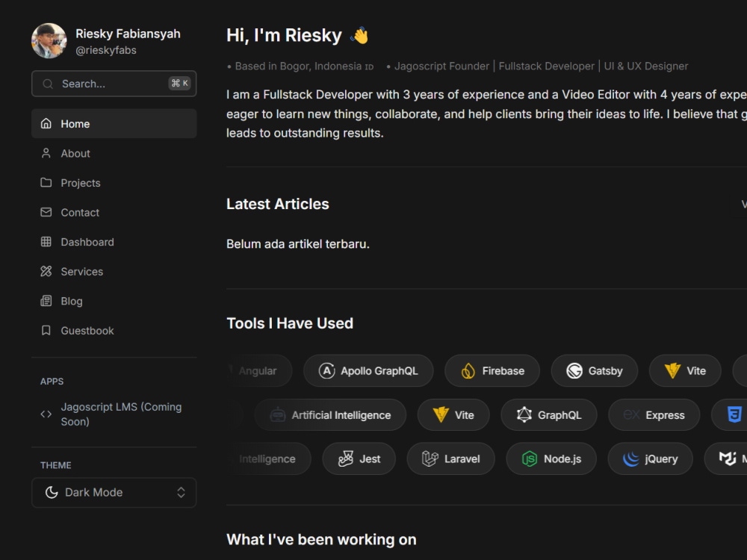The image size is (747, 560).
Task: Open the Dark Mode theme dropdown
Action: pos(114,492)
